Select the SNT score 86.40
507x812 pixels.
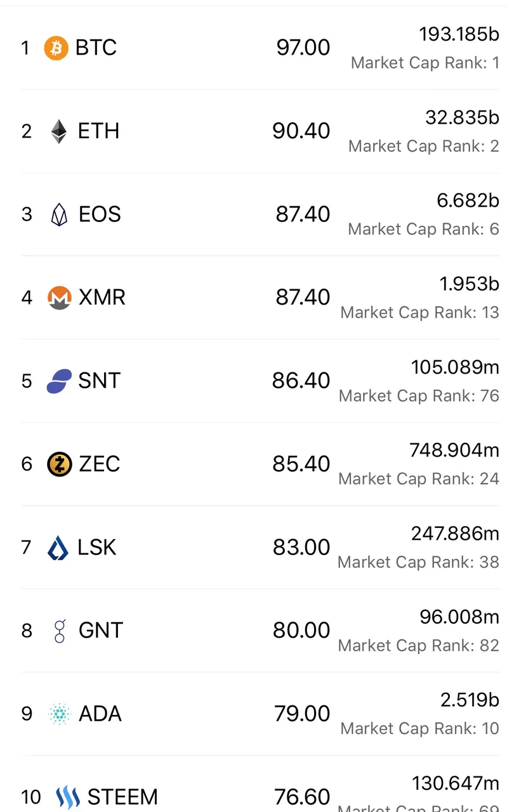[301, 381]
